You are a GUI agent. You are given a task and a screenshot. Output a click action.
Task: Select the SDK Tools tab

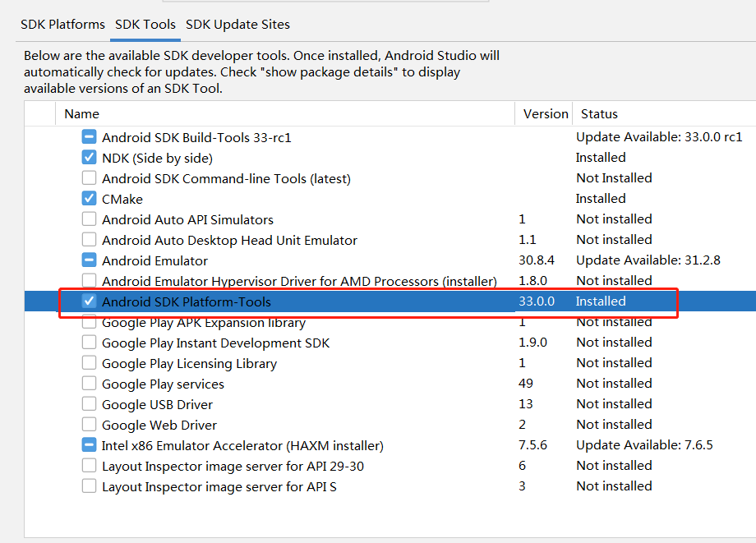(x=145, y=24)
